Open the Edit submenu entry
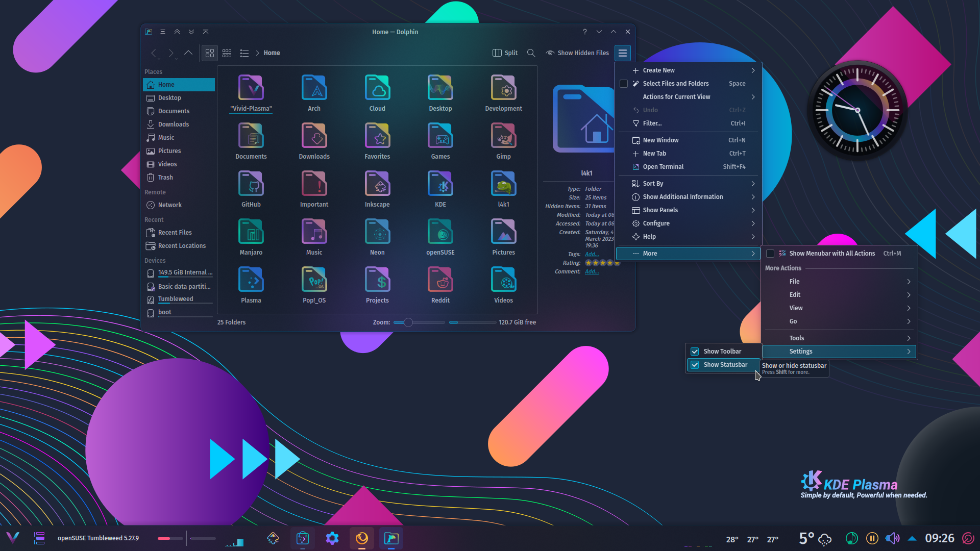Screen dimensions: 980x551 point(839,295)
